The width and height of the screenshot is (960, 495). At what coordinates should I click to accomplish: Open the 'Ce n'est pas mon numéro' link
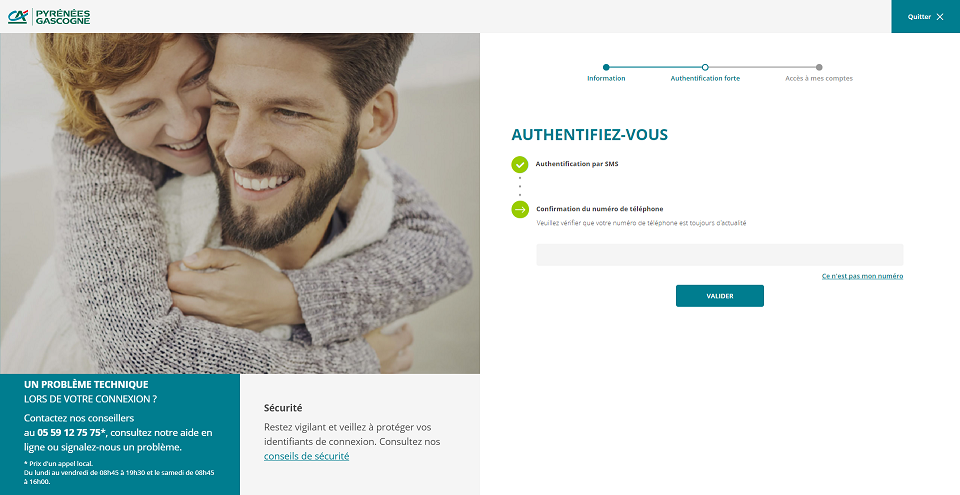862,276
